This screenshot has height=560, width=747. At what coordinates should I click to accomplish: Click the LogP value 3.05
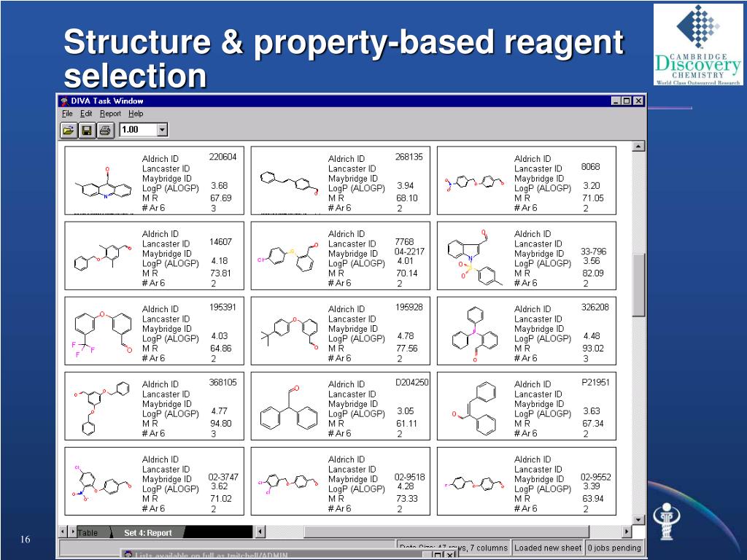click(x=406, y=411)
